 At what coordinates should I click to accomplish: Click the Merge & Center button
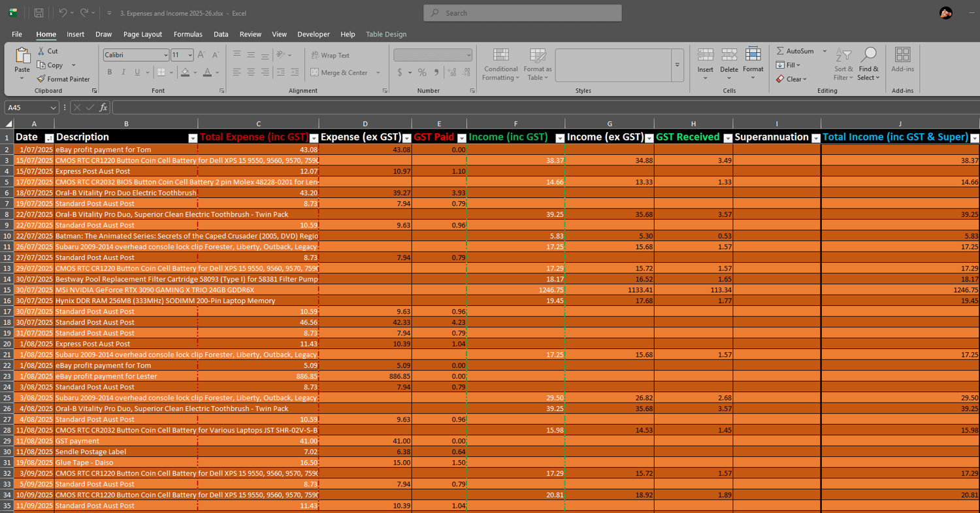pos(339,73)
